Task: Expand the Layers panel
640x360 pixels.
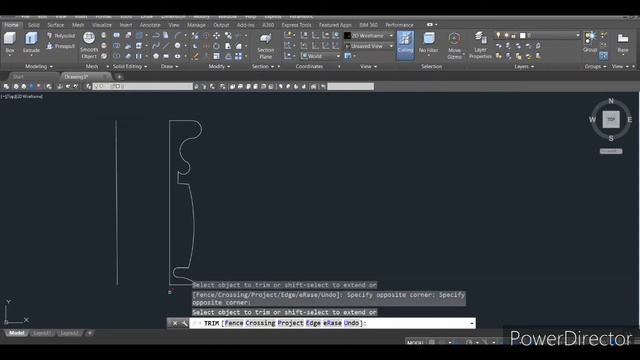Action: click(524, 67)
